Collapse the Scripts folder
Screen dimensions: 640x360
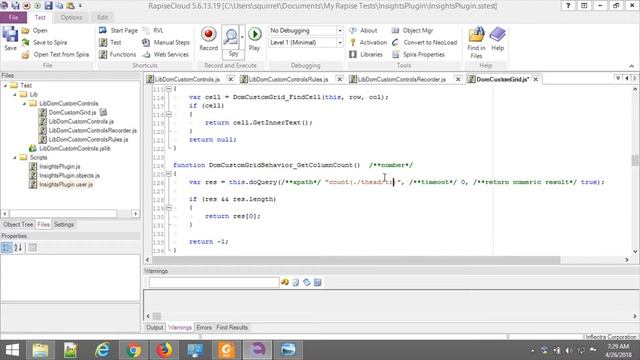pos(15,158)
